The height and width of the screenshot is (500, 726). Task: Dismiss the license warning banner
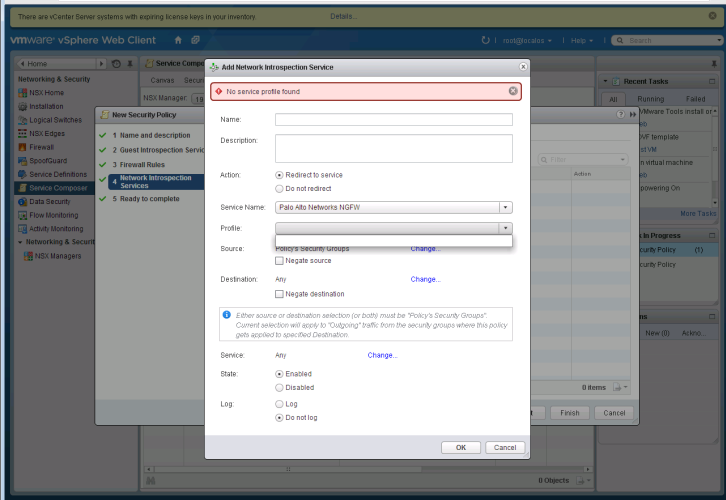[713, 16]
